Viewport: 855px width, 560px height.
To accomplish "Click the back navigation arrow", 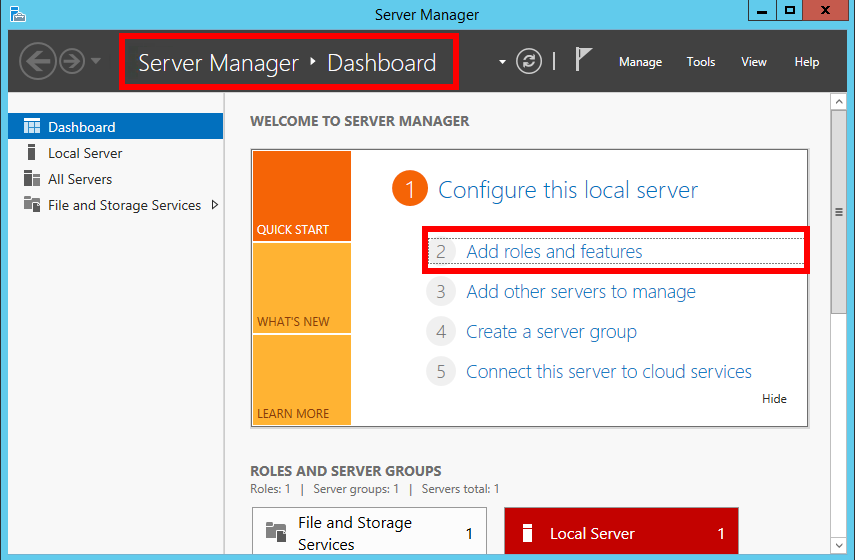I will click(37, 62).
